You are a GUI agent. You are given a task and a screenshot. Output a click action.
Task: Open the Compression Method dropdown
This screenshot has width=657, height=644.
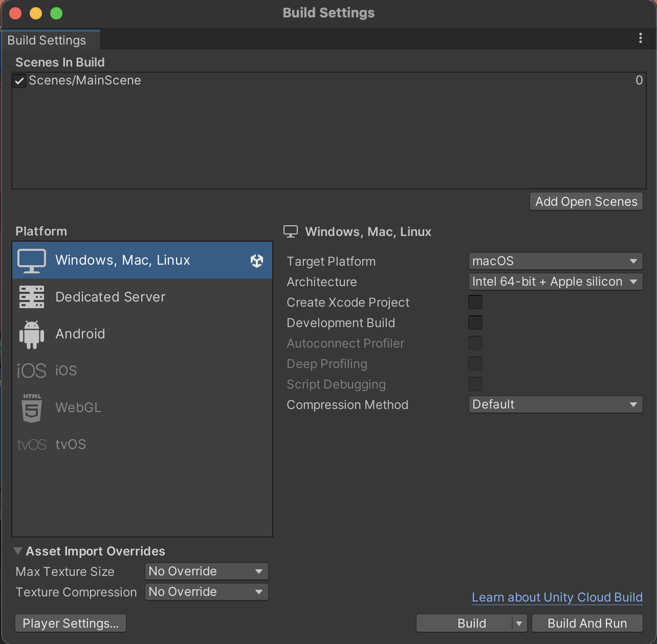(x=555, y=404)
